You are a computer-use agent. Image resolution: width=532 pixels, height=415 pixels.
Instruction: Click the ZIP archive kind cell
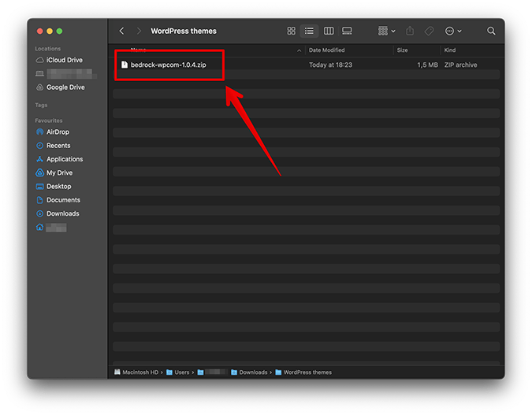pos(460,65)
